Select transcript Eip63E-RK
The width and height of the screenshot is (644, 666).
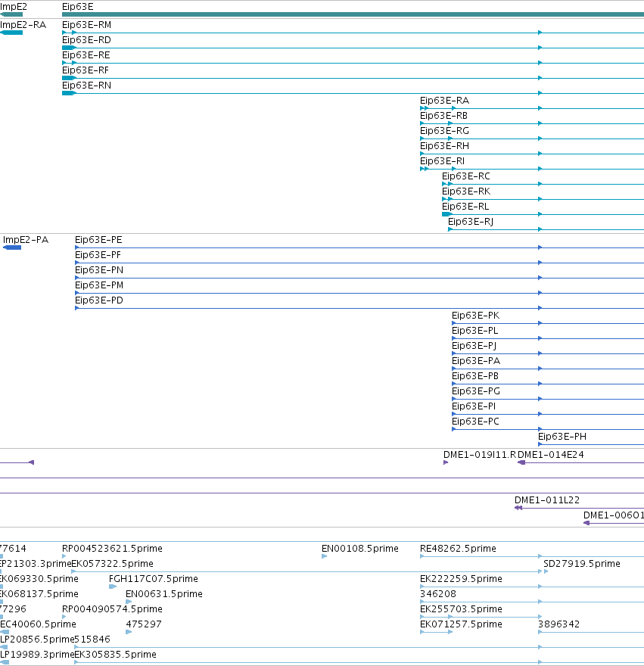point(466,191)
